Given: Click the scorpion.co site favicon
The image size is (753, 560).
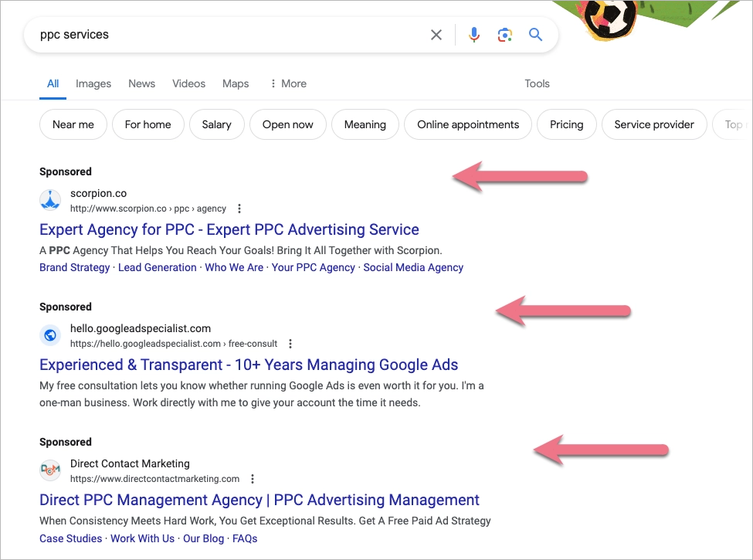Looking at the screenshot, I should (x=50, y=199).
